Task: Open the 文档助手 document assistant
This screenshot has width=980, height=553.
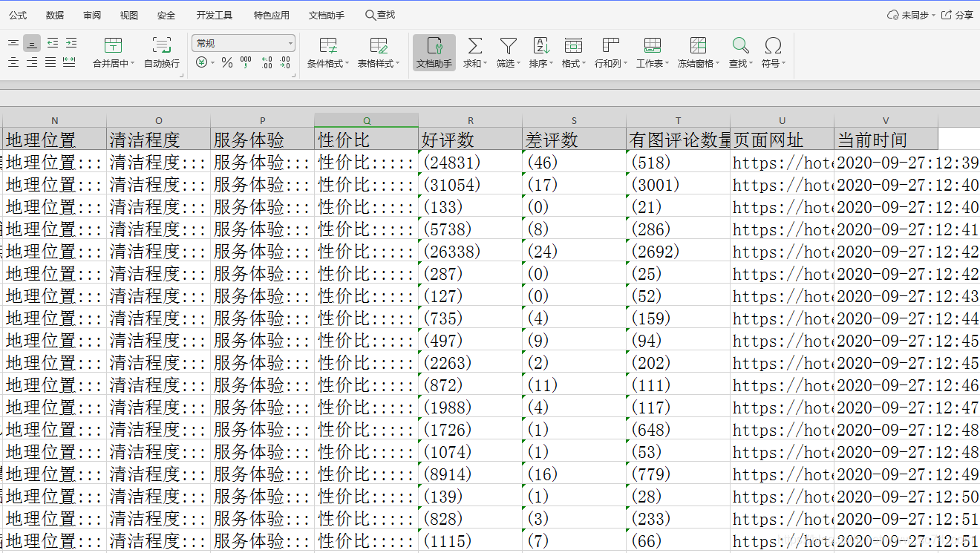Action: coord(434,53)
